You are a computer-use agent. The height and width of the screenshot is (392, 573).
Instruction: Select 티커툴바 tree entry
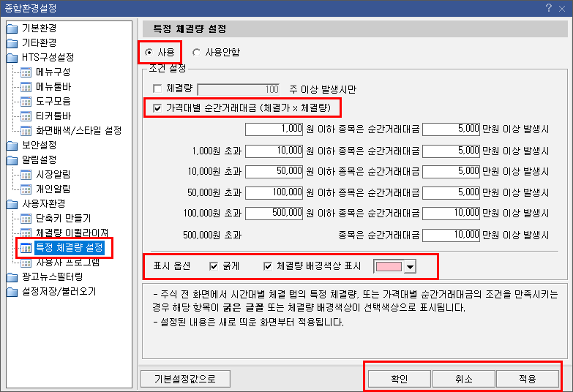(53, 116)
